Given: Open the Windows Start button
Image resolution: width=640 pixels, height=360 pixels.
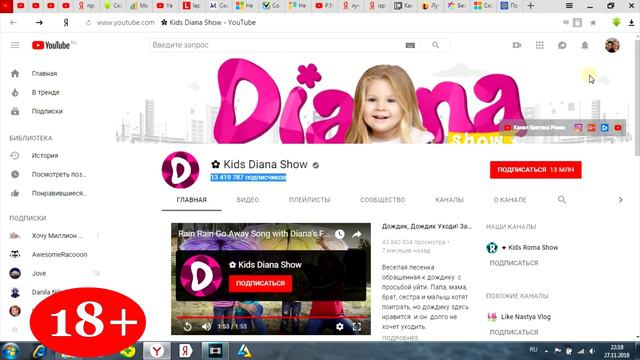Looking at the screenshot, I should point(10,351).
